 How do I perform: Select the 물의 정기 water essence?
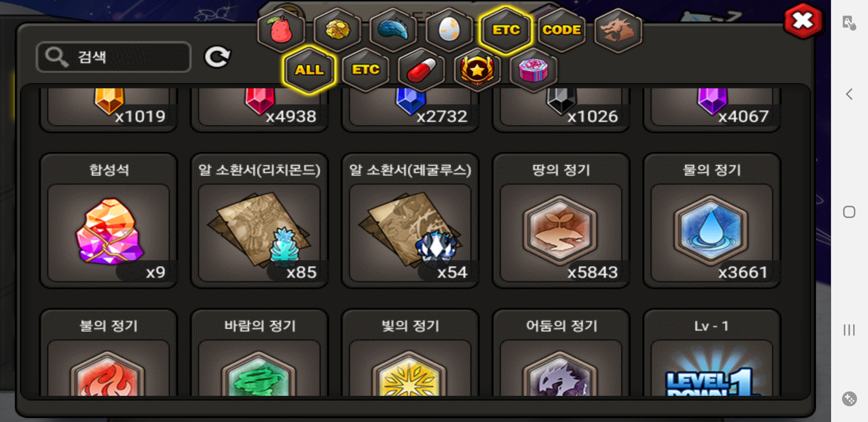(712, 221)
